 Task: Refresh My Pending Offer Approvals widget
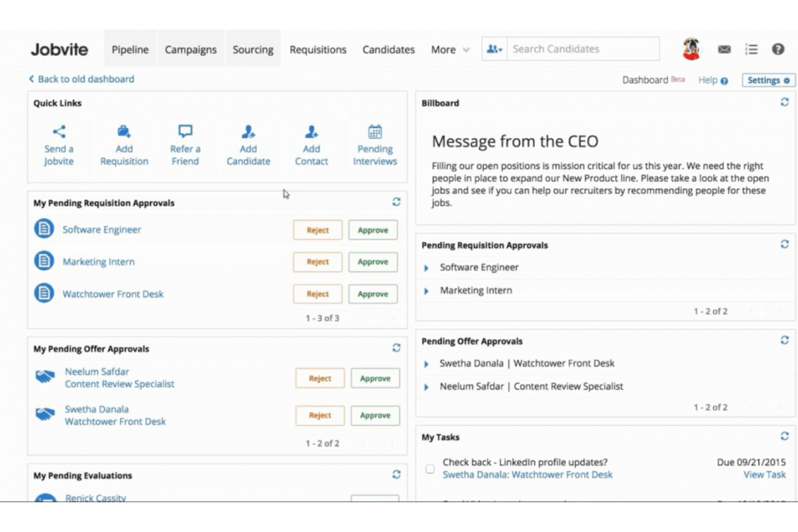point(396,348)
